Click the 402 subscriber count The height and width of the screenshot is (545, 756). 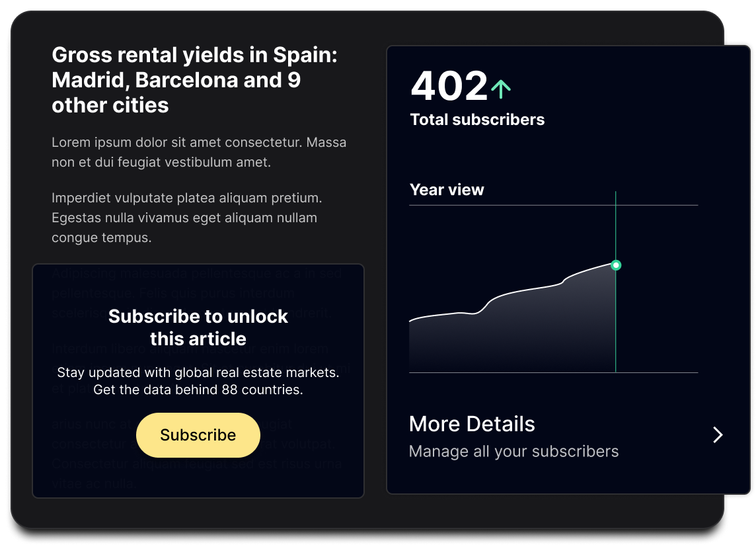point(449,86)
